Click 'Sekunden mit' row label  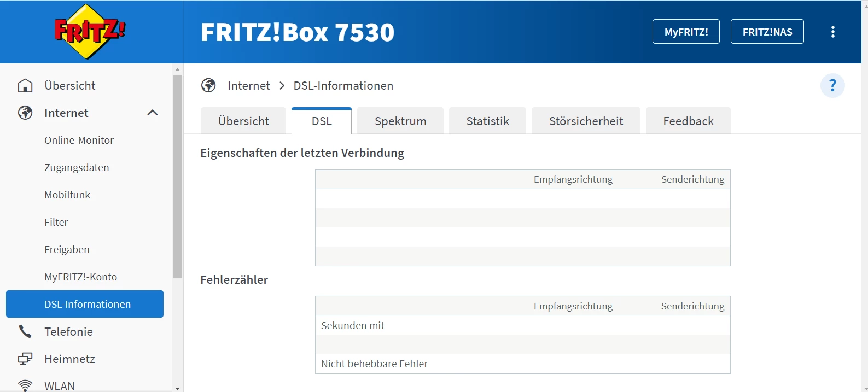tap(353, 326)
